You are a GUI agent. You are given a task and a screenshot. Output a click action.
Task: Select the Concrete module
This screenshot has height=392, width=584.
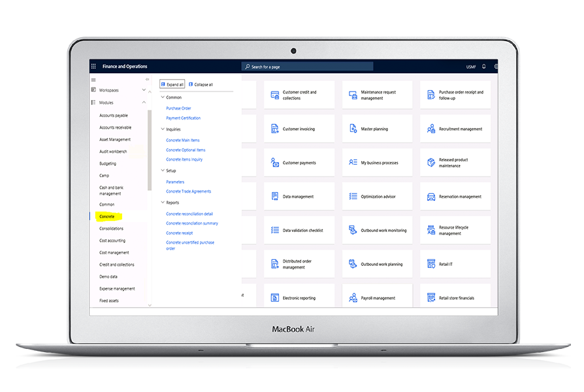click(x=107, y=216)
